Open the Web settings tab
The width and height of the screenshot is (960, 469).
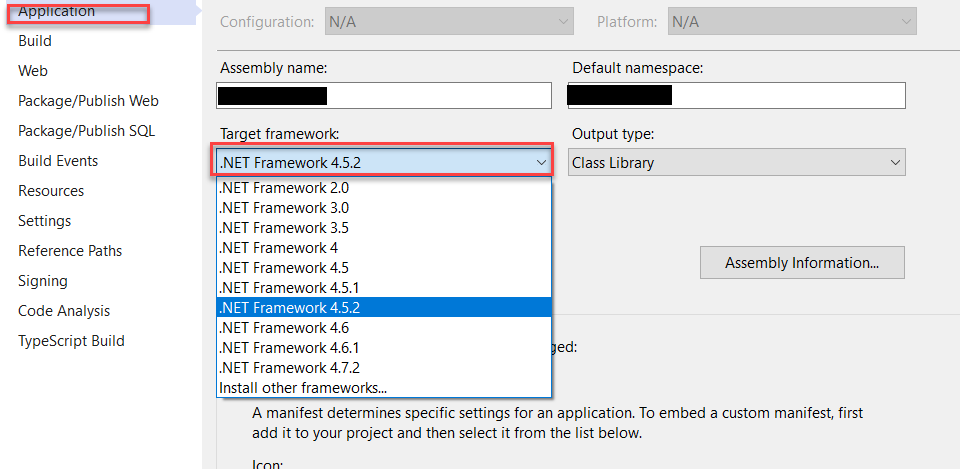(x=33, y=71)
